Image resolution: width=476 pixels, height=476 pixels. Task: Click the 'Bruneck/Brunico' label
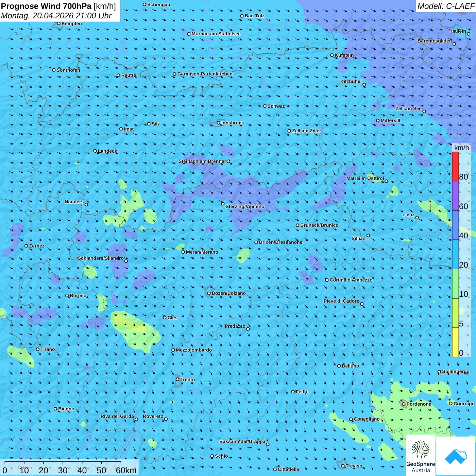(319, 225)
